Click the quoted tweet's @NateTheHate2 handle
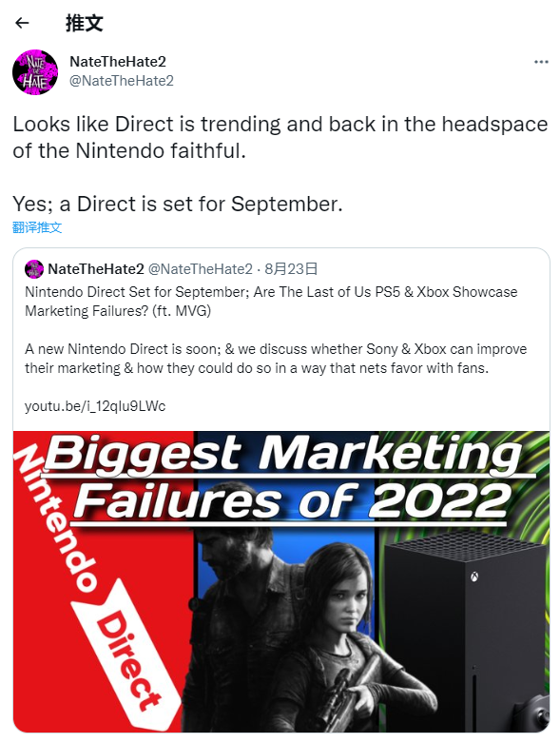560x743 pixels. point(201,269)
